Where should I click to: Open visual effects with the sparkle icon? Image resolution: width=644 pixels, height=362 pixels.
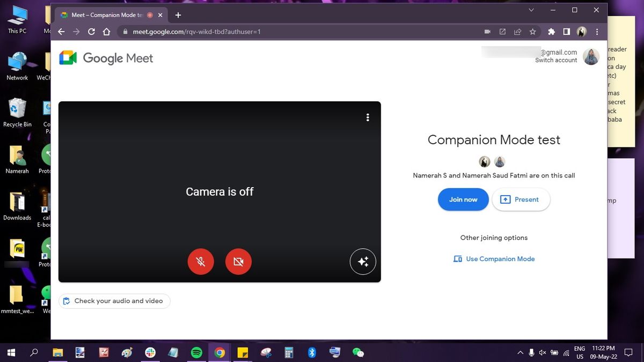click(363, 261)
